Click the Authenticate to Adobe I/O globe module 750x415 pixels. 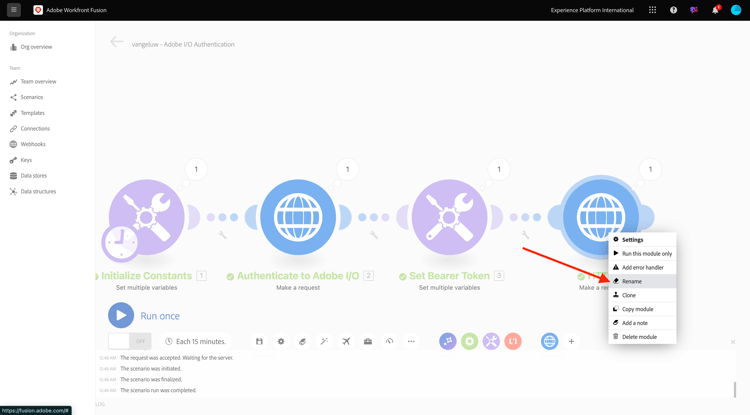298,217
